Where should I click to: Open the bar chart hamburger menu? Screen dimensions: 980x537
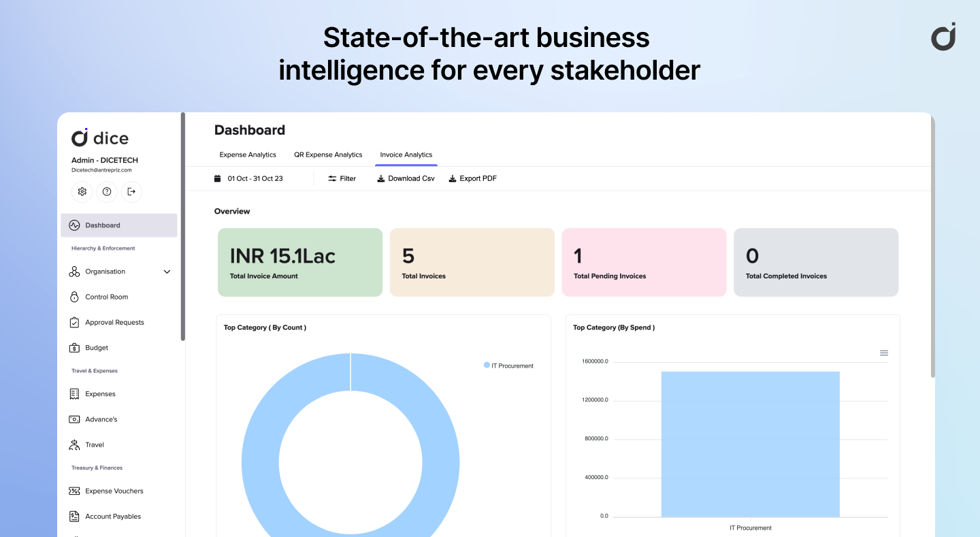884,353
